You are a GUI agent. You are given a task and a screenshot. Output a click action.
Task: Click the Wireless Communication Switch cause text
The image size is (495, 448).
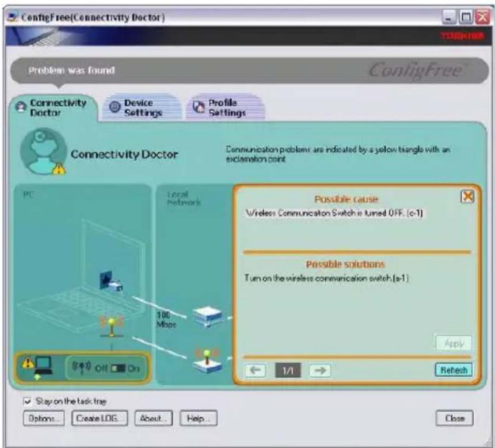(334, 213)
